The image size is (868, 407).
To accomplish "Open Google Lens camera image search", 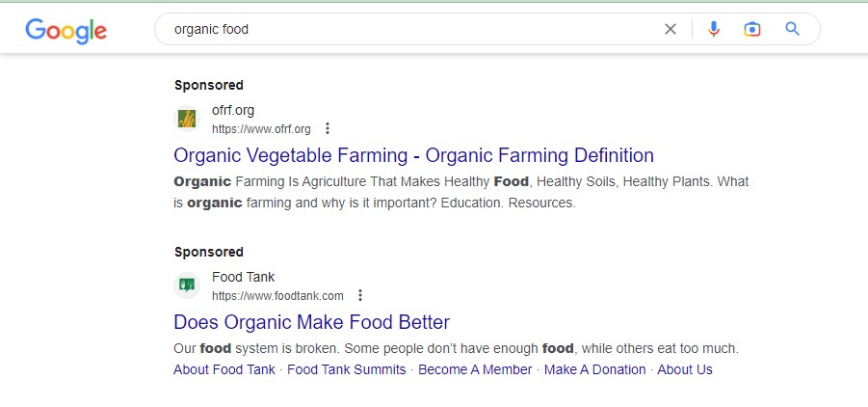I will [751, 29].
